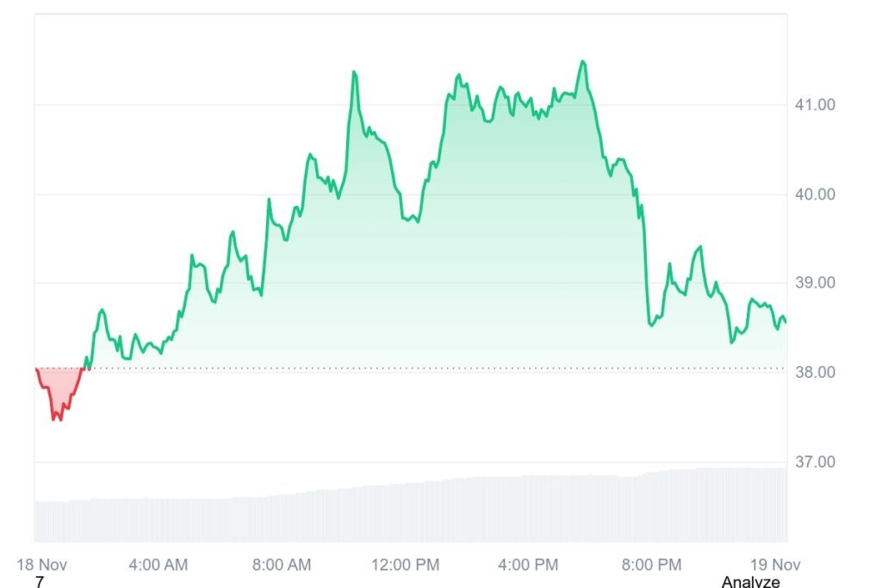Click the right end of the price line
The image size is (882, 588).
tap(785, 322)
